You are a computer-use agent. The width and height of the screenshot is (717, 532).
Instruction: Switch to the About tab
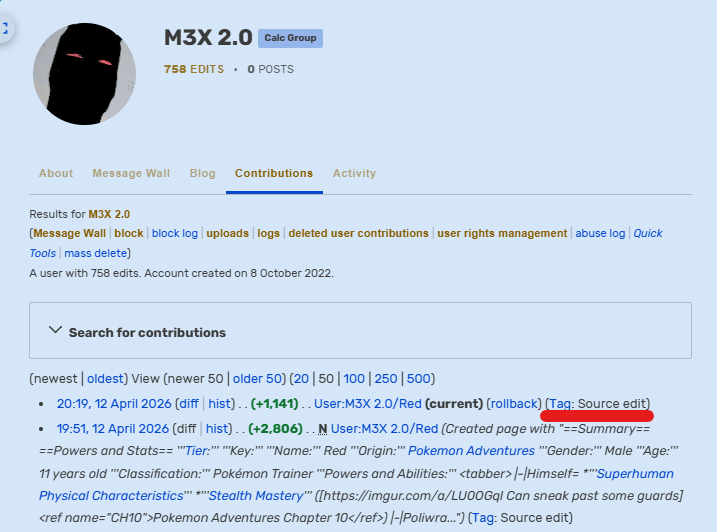pyautogui.click(x=56, y=173)
